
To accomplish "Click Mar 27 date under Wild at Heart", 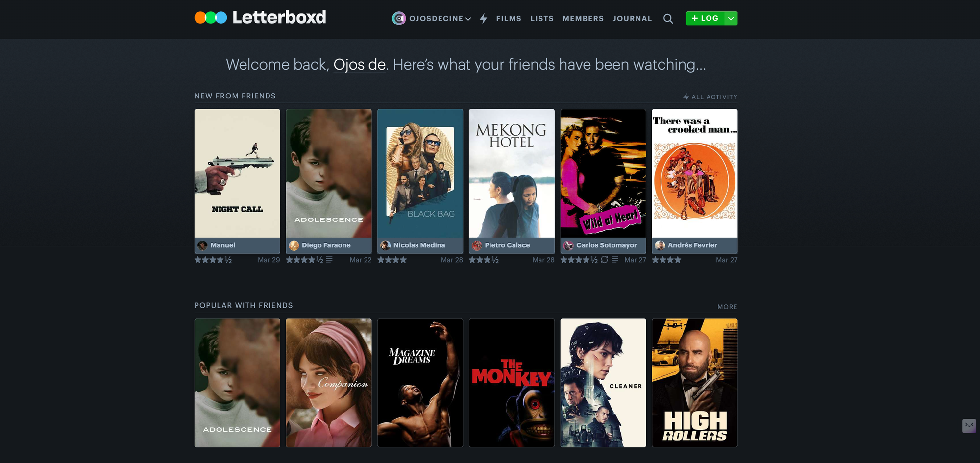I will [x=635, y=260].
